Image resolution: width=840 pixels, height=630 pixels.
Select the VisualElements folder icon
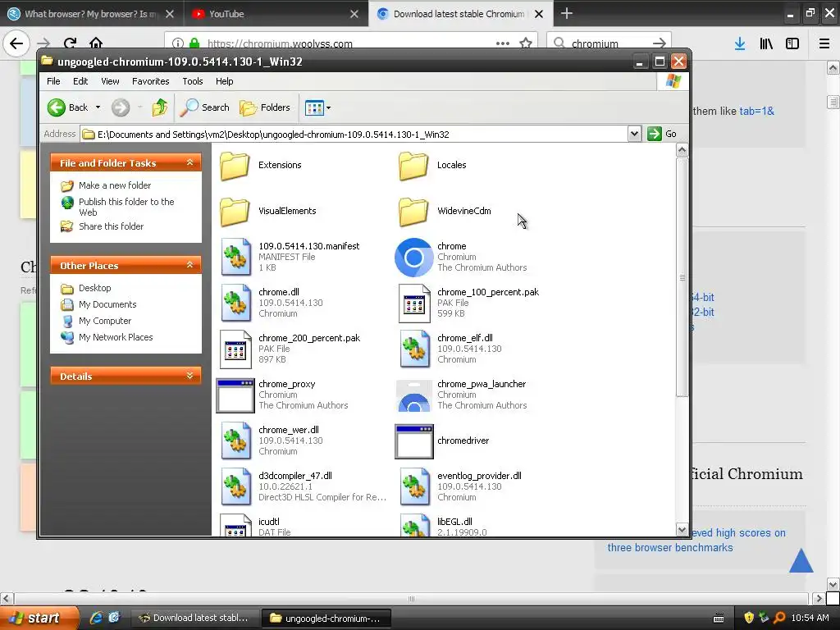235,212
